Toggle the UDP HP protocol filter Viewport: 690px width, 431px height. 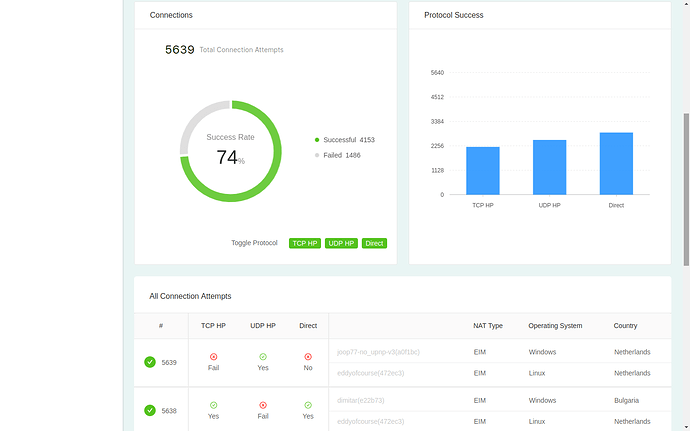point(341,243)
